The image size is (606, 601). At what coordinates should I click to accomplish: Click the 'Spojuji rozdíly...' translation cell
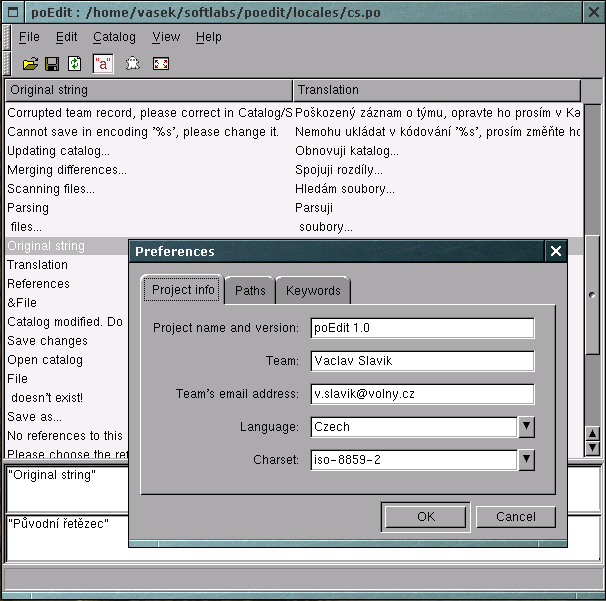pyautogui.click(x=339, y=170)
